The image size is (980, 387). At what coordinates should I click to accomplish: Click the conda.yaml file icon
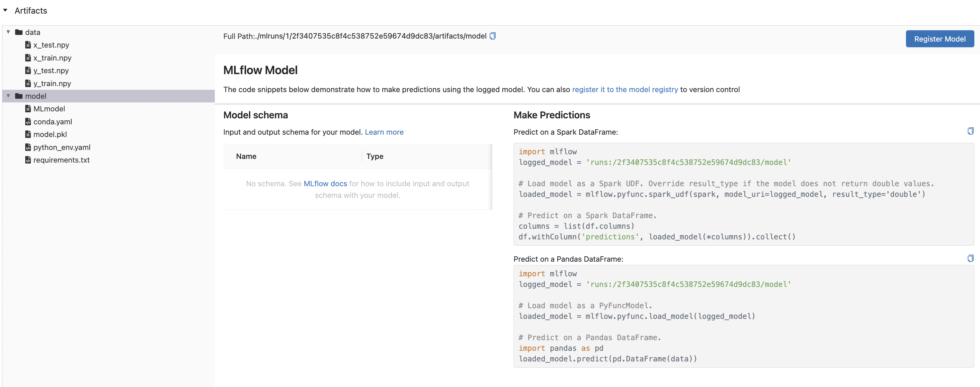tap(28, 121)
